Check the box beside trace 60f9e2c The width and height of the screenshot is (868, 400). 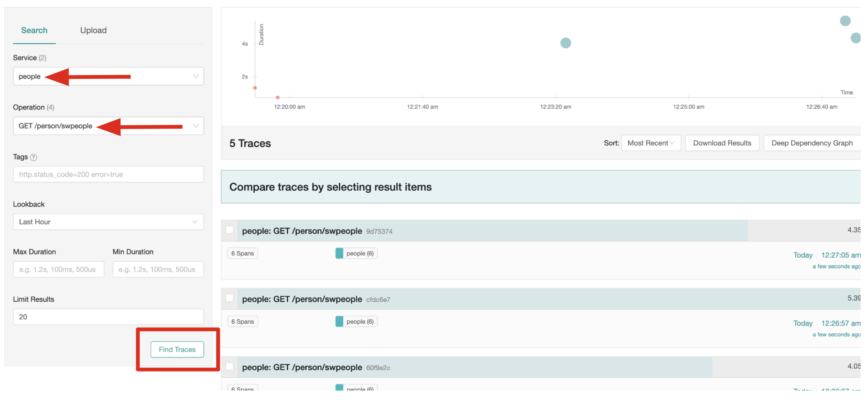tap(230, 366)
